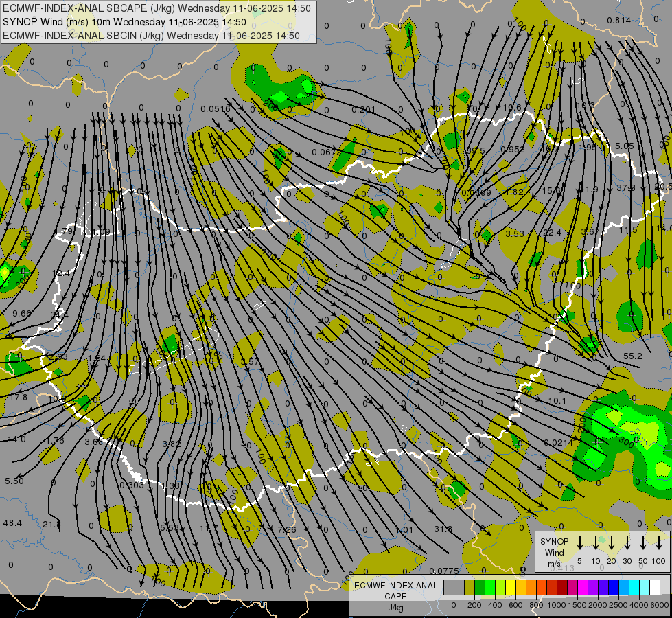Click the map value '12.4'

pyautogui.click(x=61, y=273)
